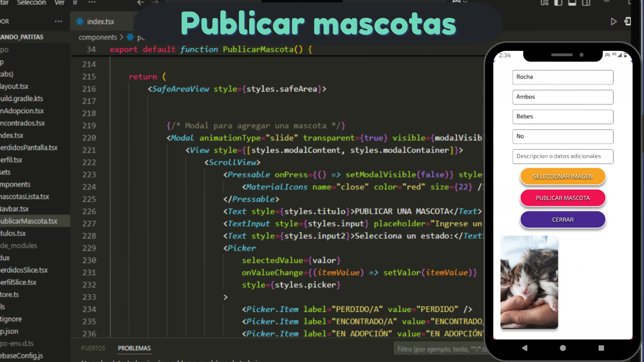This screenshot has width=644, height=362.
Task: Tap the PUBLICAR MASCOTA button
Action: [x=562, y=198]
